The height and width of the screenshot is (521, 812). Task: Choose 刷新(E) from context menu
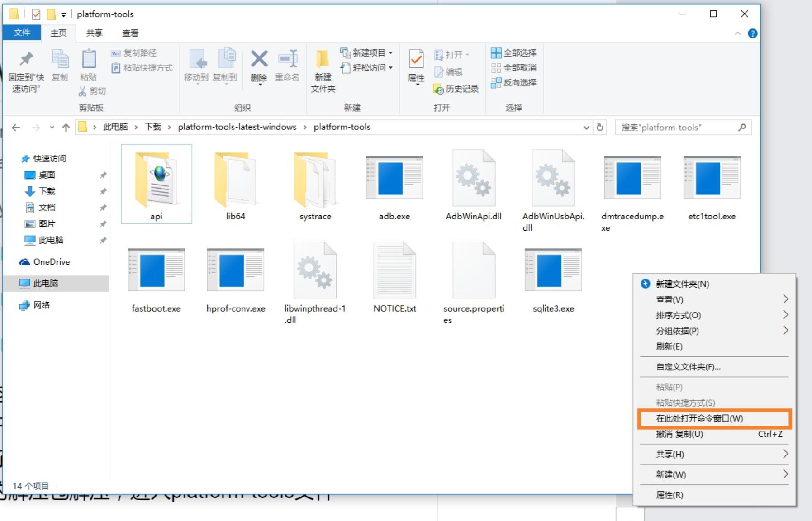click(714, 346)
